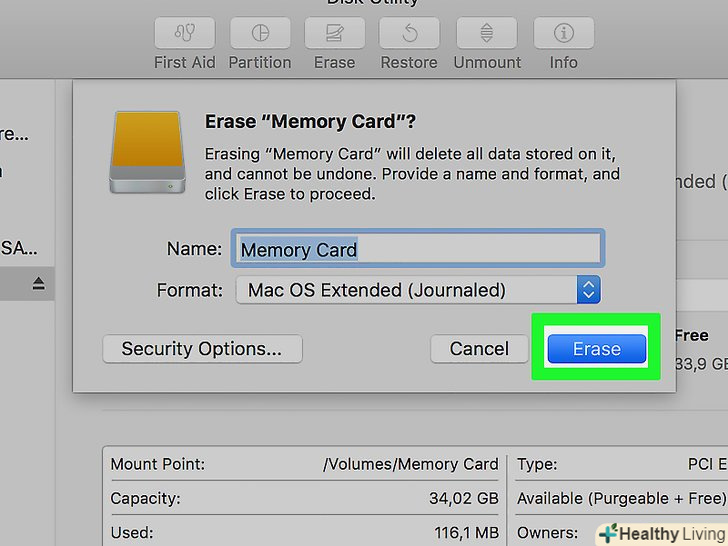Click the Healthy Living watermark logo
Screen dimensions: 728x546
click(x=658, y=533)
